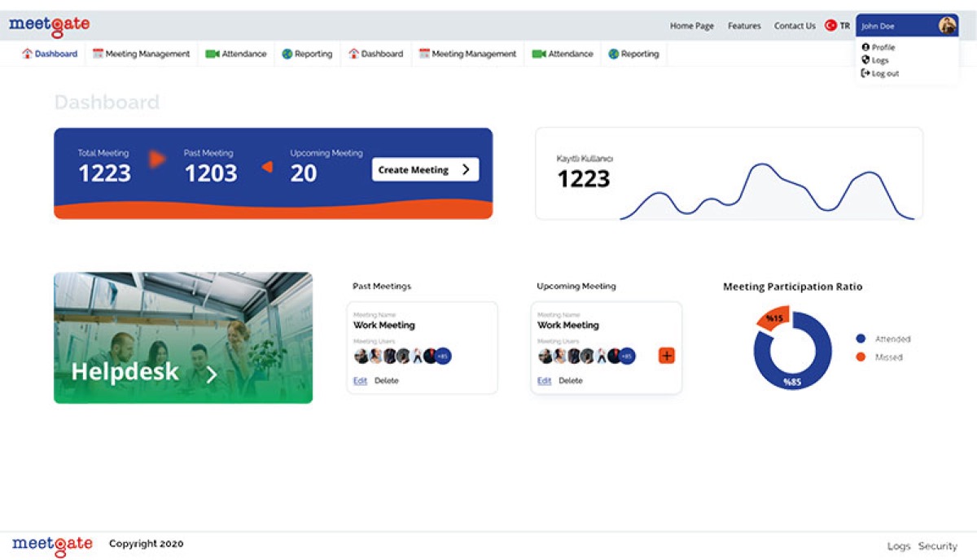Click the orange Missed legend dot
977x560 pixels.
(861, 357)
